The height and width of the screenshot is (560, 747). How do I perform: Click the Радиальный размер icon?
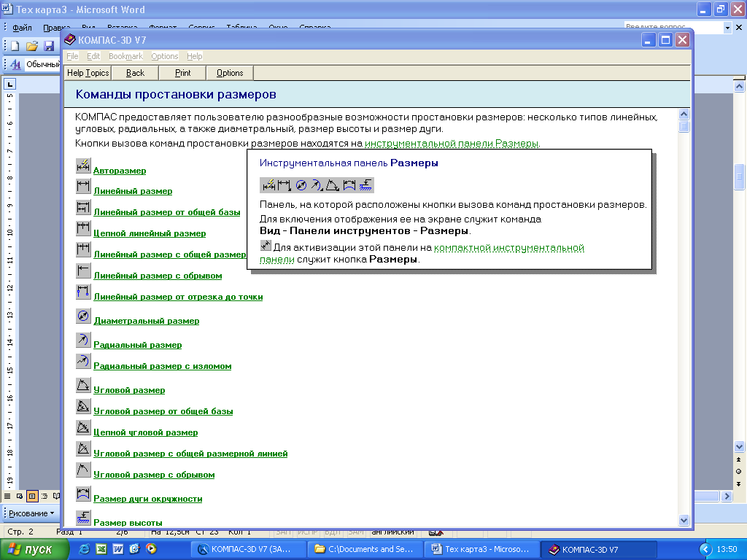(x=83, y=340)
